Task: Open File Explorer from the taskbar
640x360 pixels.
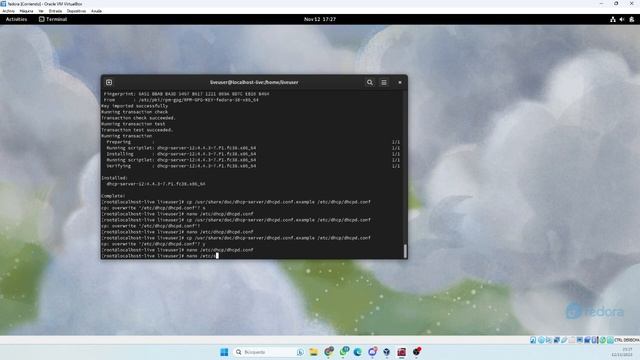Action: click(313, 352)
